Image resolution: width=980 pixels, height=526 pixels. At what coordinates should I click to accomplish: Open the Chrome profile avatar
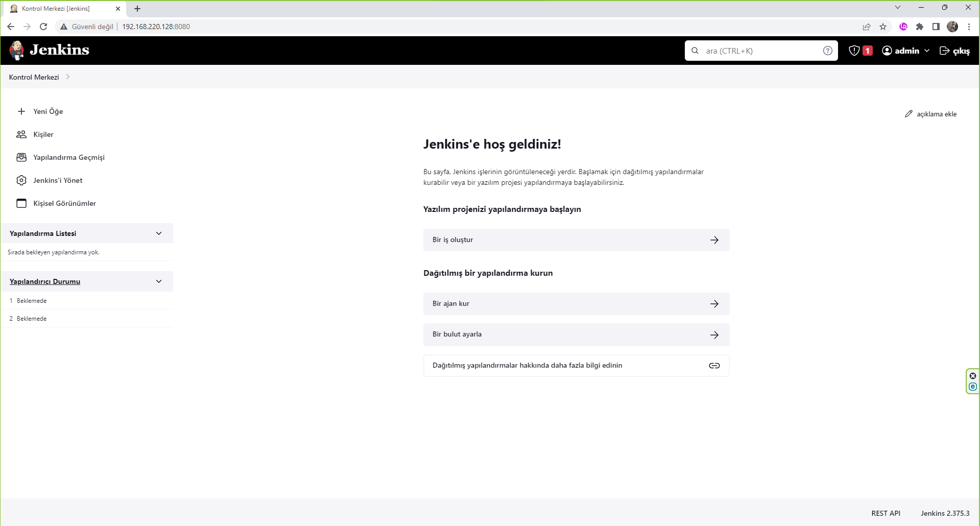point(952,27)
